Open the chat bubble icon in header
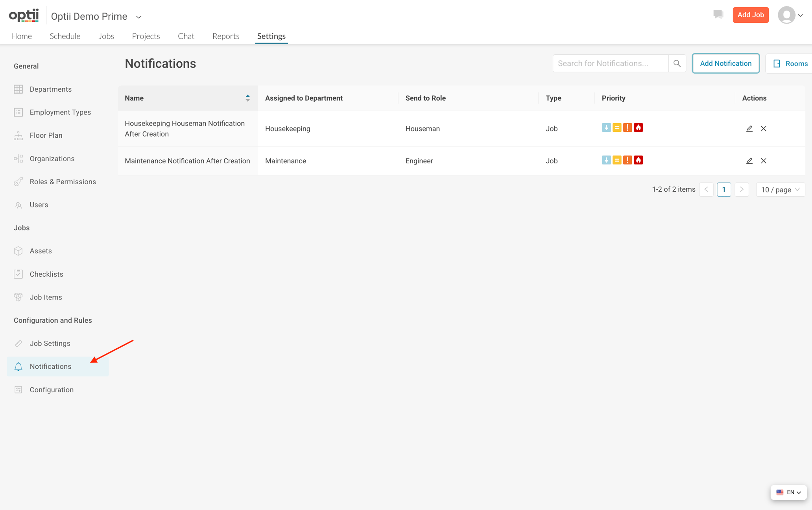This screenshot has height=510, width=812. pyautogui.click(x=718, y=15)
